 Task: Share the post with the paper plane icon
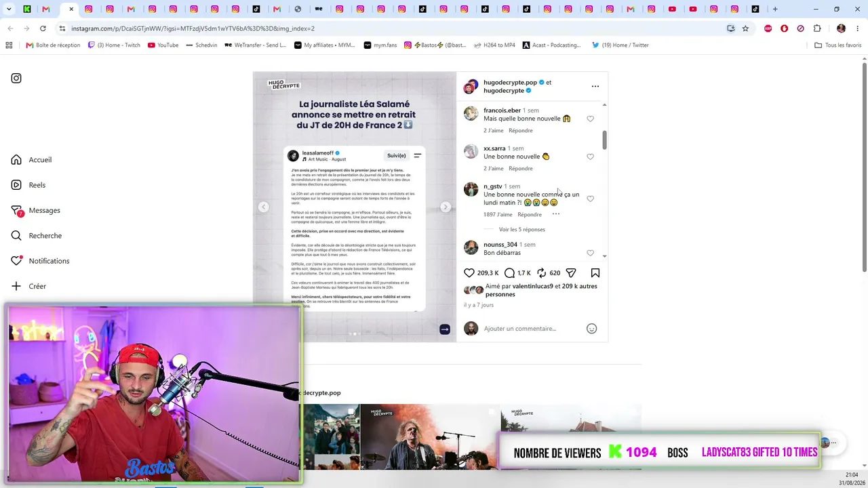(x=571, y=273)
